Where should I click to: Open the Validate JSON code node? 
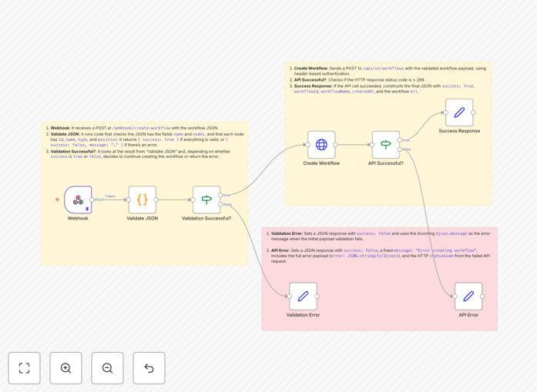pos(142,199)
